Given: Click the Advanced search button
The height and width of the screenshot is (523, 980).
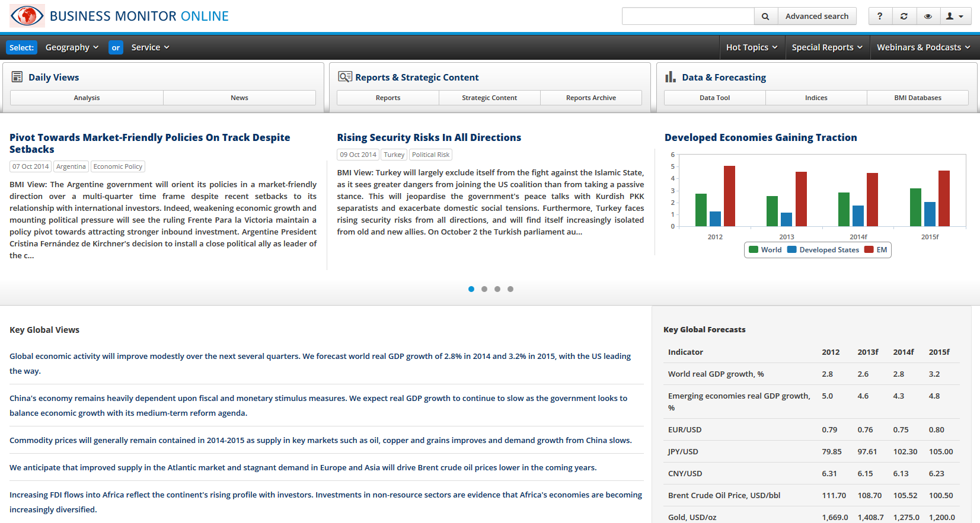Looking at the screenshot, I should pos(816,17).
